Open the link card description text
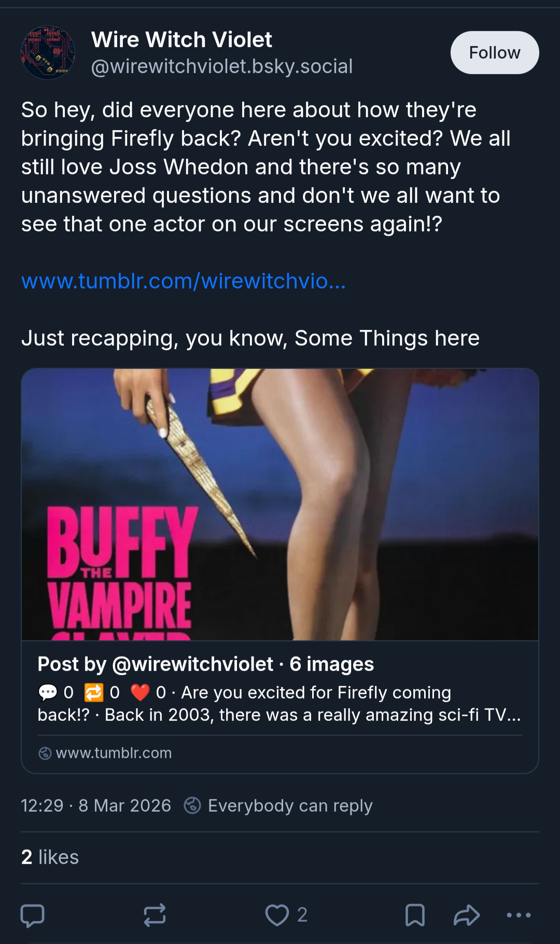The image size is (560, 944). point(279,704)
